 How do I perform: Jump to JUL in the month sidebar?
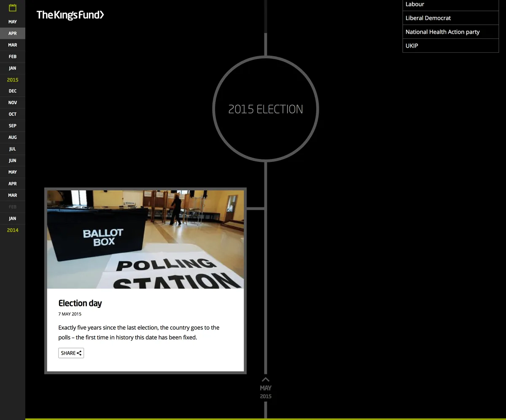(x=13, y=149)
